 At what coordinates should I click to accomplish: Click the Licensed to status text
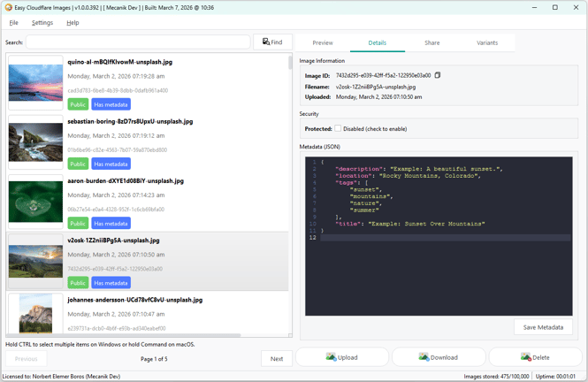[x=61, y=376]
